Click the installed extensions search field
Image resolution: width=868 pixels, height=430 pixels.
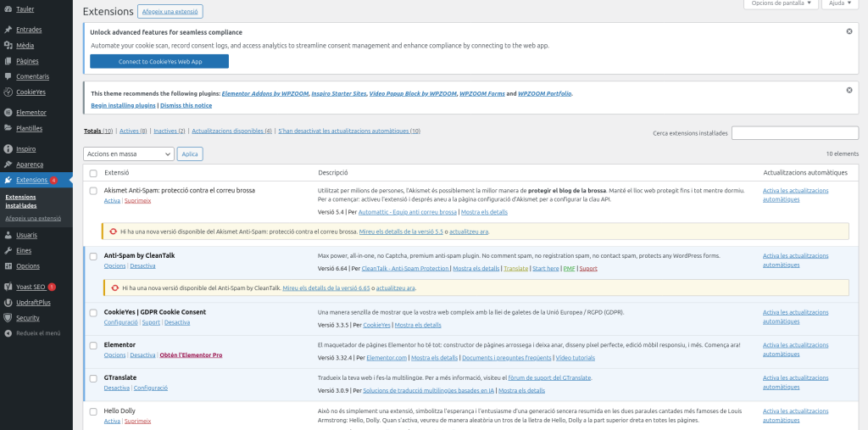[x=794, y=133]
